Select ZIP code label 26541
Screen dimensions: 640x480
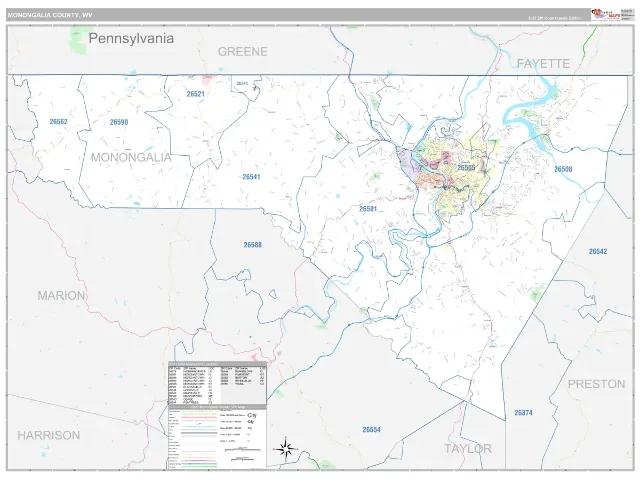coord(251,177)
